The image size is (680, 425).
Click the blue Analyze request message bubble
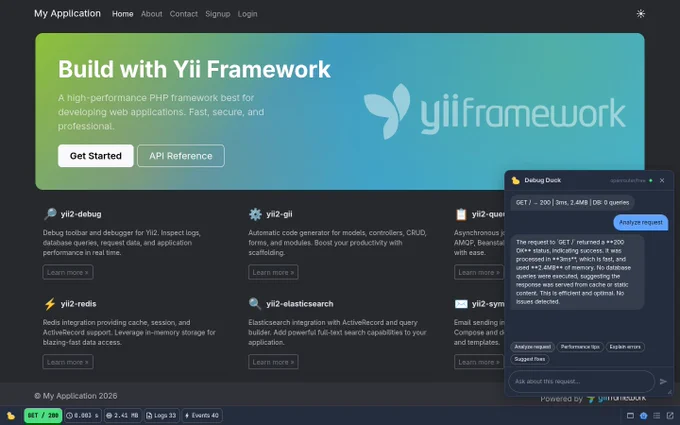point(641,222)
